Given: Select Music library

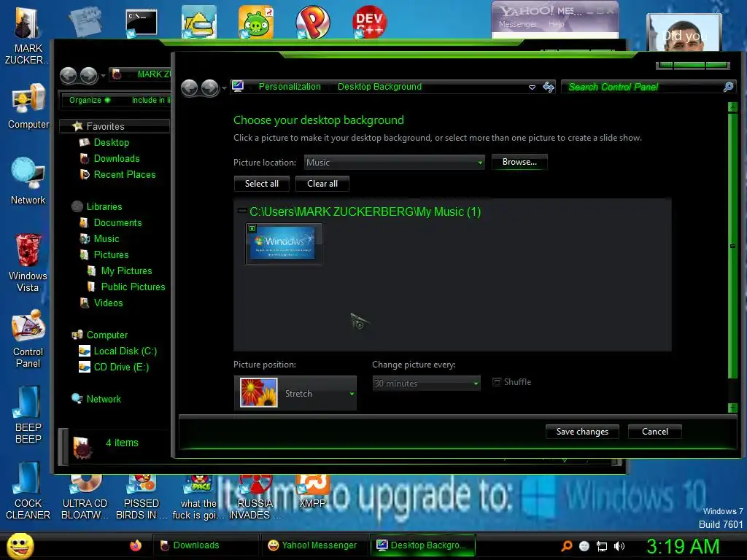Looking at the screenshot, I should [x=106, y=239].
